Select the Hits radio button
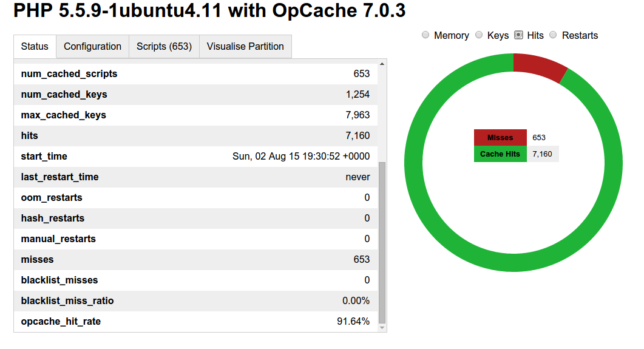 519,35
